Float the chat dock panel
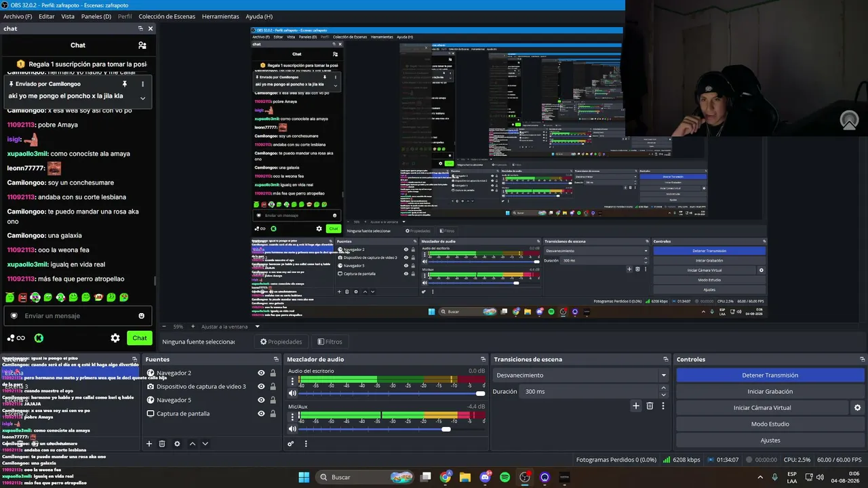The height and width of the screenshot is (488, 868). 140,28
